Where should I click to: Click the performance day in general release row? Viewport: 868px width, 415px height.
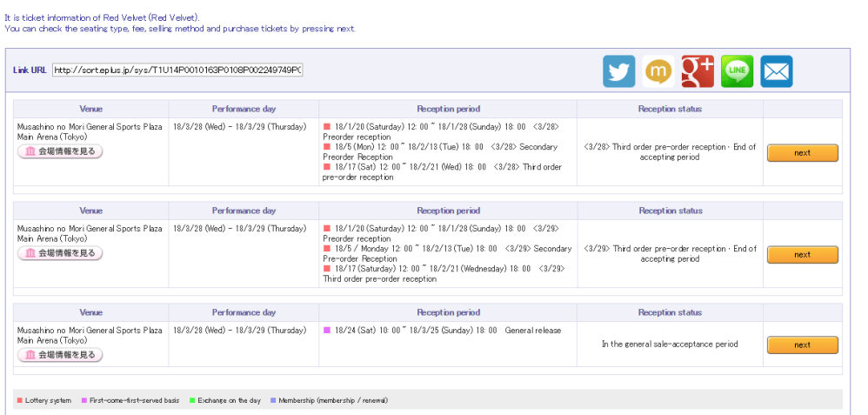pyautogui.click(x=240, y=331)
